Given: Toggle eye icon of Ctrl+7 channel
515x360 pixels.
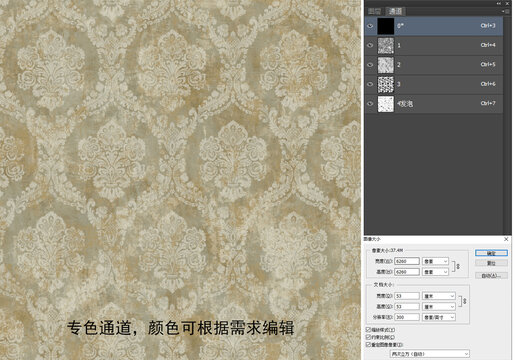Looking at the screenshot, I should 370,104.
